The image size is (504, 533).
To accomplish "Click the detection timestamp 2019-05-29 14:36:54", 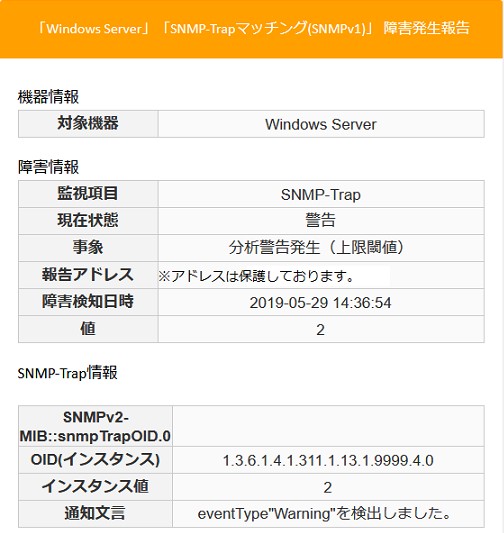I will click(321, 302).
